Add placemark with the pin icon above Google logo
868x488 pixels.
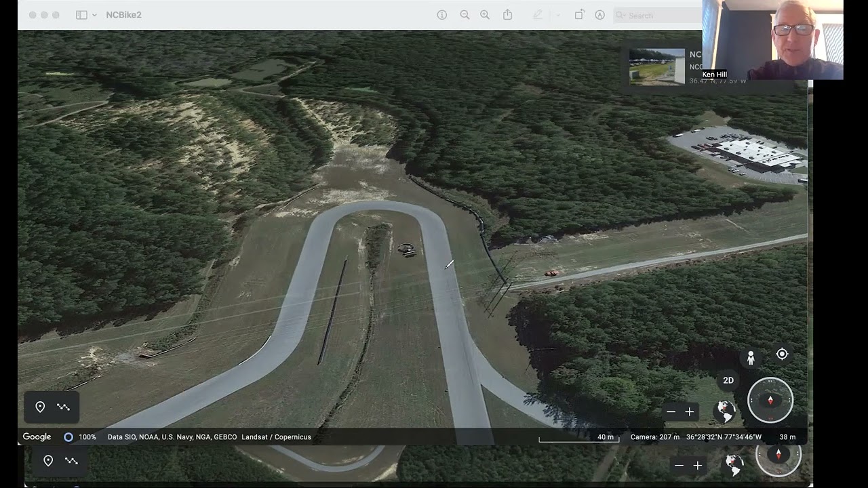point(40,407)
